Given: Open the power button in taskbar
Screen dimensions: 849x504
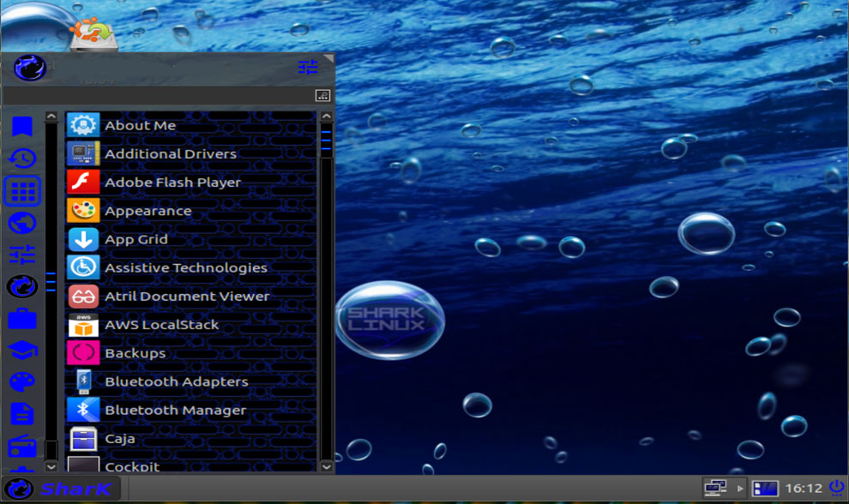Looking at the screenshot, I should [x=837, y=487].
